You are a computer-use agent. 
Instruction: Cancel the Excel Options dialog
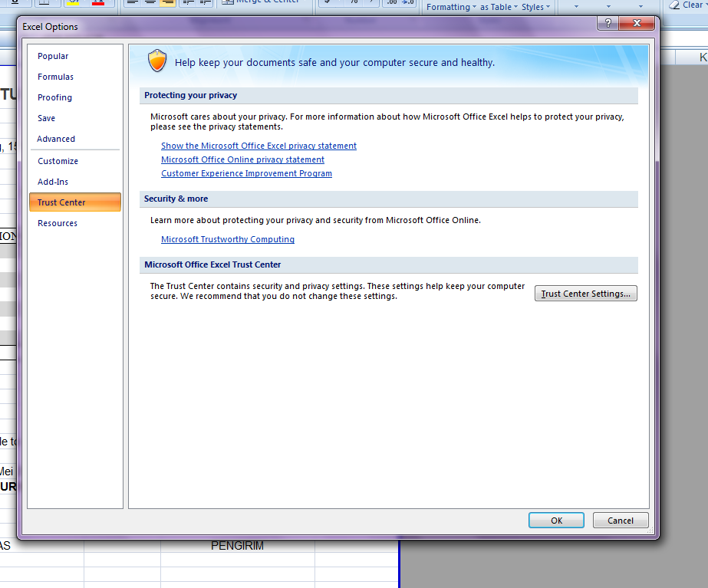coord(621,521)
